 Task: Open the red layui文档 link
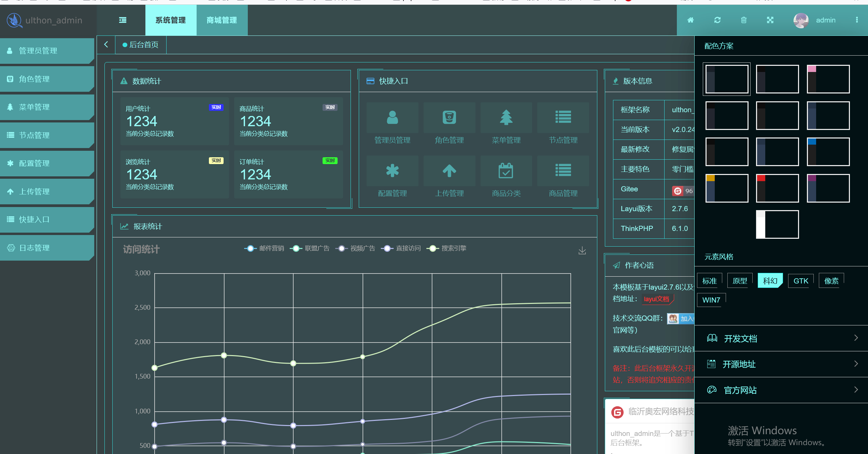coord(657,299)
